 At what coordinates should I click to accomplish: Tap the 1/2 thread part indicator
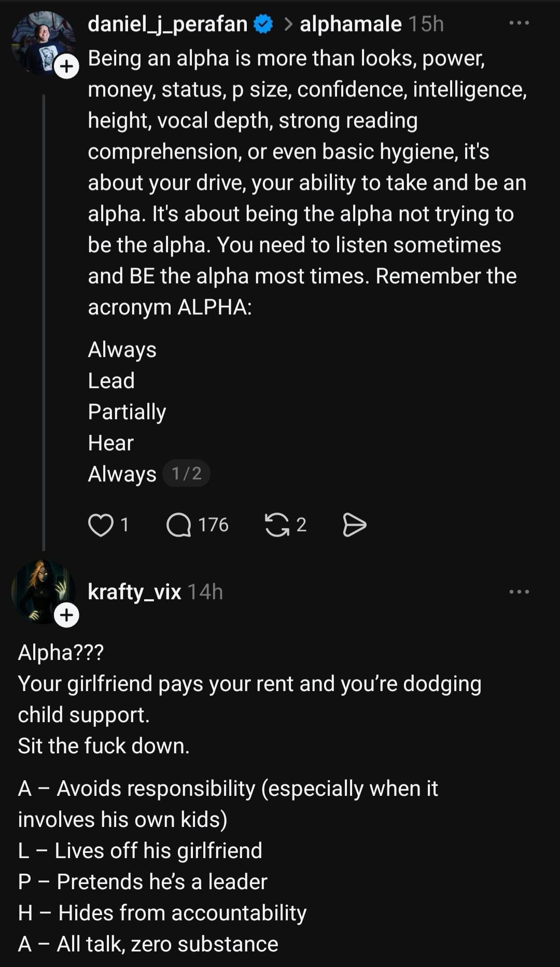186,474
